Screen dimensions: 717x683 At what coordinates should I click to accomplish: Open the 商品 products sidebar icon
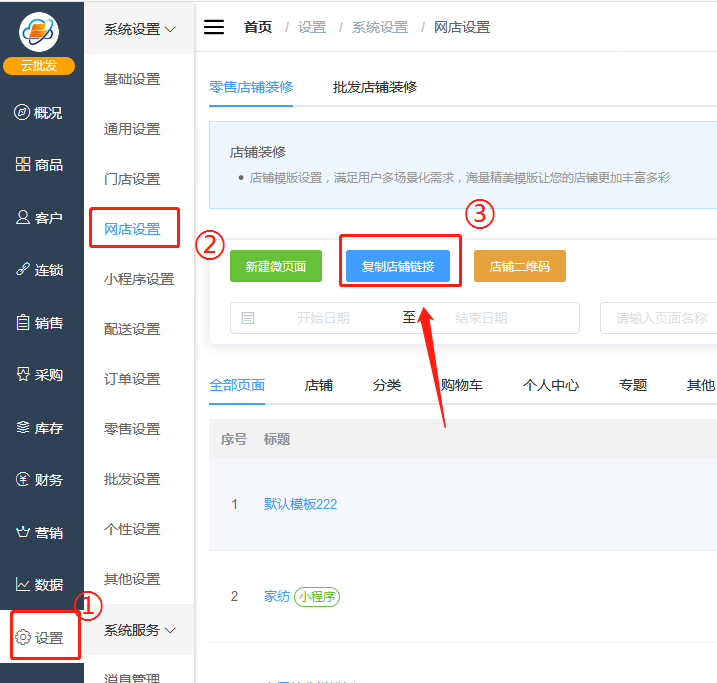(x=22, y=165)
